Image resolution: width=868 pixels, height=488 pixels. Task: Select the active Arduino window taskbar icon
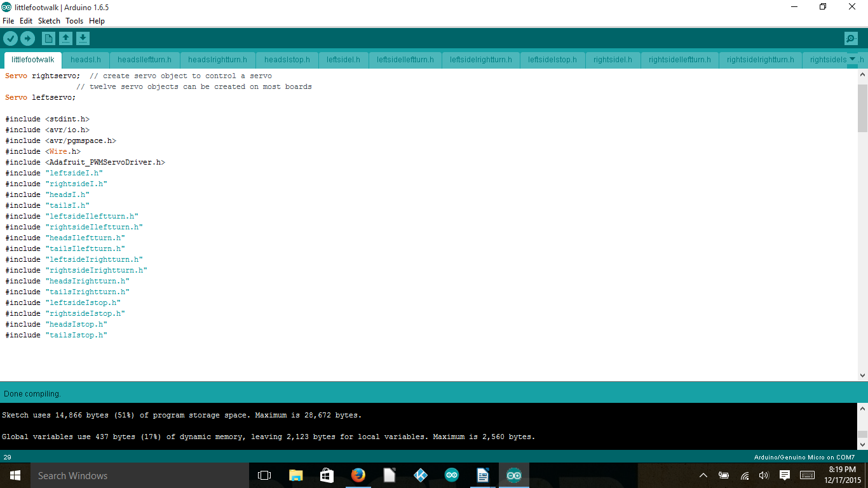513,475
